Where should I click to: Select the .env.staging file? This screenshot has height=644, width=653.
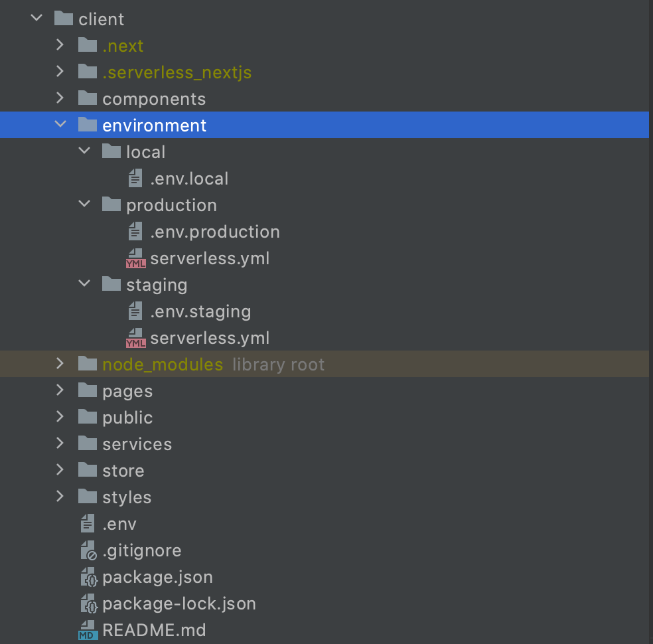point(200,311)
